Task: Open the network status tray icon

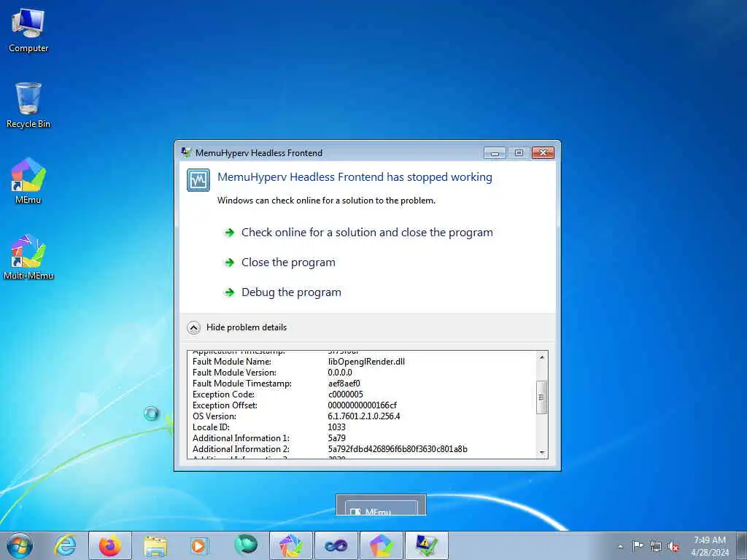Action: 656,546
